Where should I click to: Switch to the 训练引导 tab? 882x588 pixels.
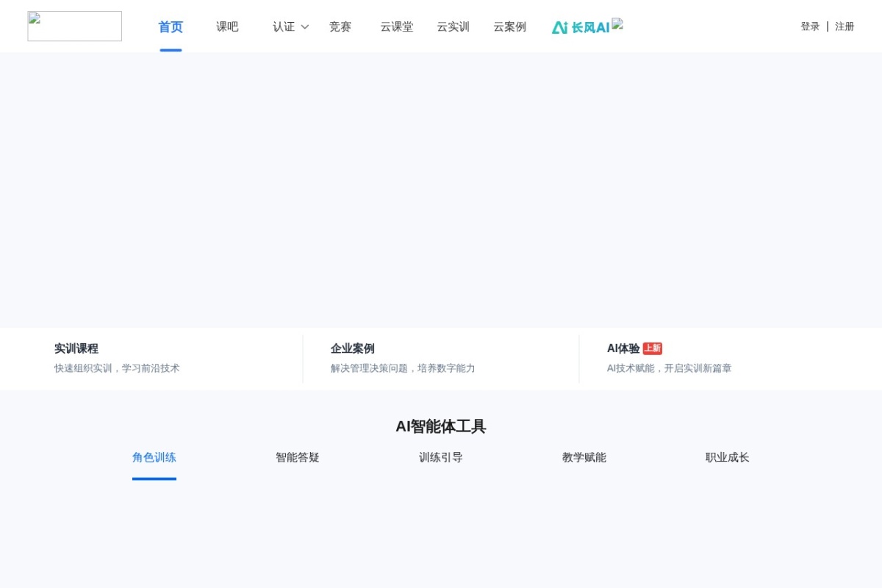tap(441, 457)
